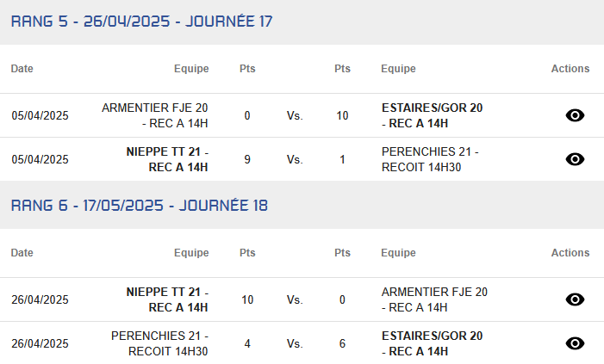Open eye icon for Perenchies 21 vs Estaires/Gor match

point(575,343)
